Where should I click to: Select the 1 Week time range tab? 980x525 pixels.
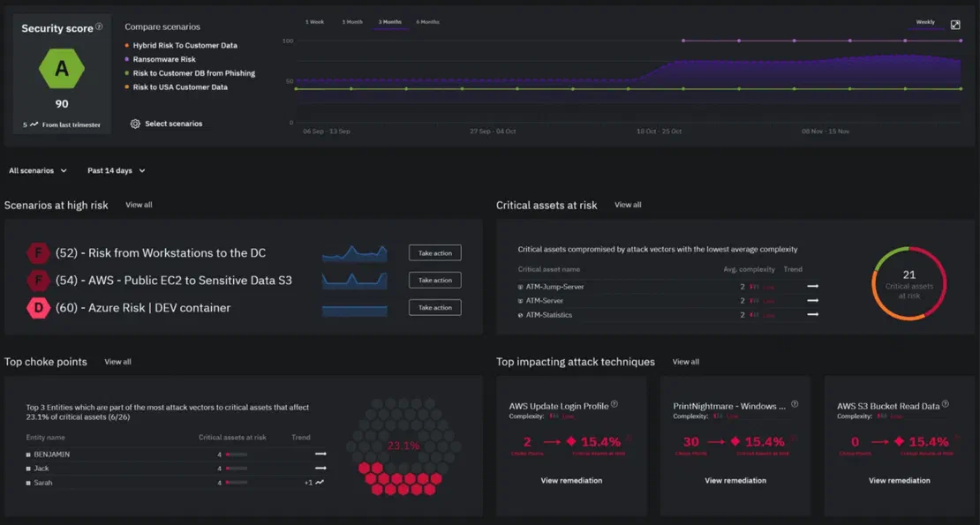tap(314, 22)
